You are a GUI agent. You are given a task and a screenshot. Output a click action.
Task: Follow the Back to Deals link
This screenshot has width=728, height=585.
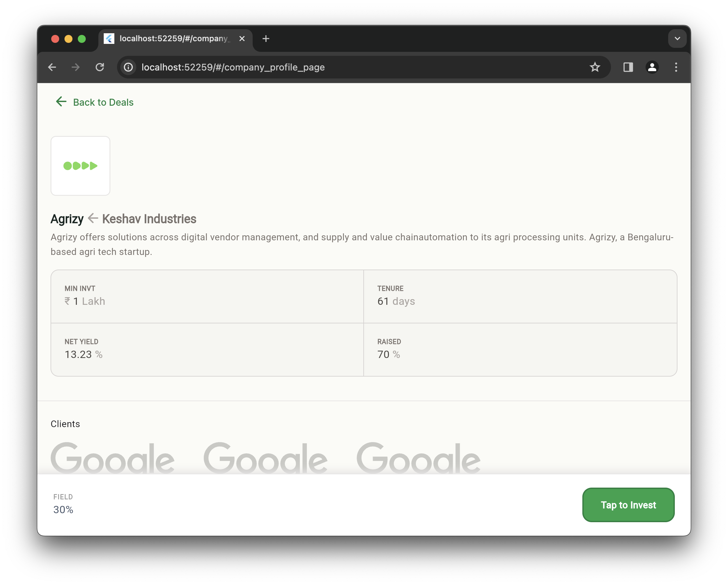(103, 102)
